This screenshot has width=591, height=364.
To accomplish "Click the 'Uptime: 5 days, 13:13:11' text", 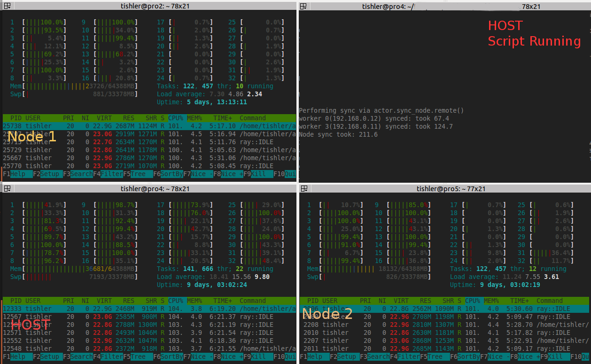I will (202, 102).
